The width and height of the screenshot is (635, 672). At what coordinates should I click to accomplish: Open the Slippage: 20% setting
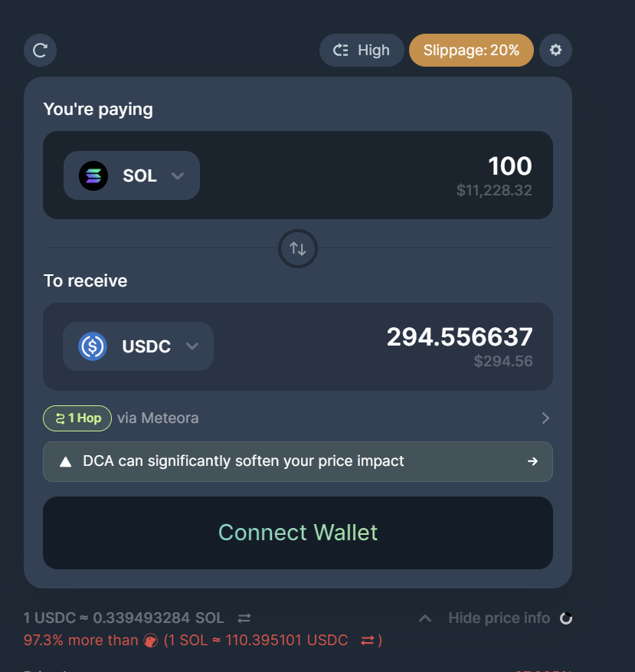point(471,51)
